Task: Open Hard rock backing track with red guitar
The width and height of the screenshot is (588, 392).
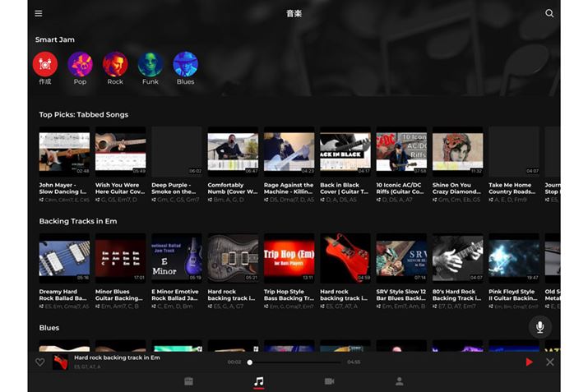Action: click(x=345, y=271)
